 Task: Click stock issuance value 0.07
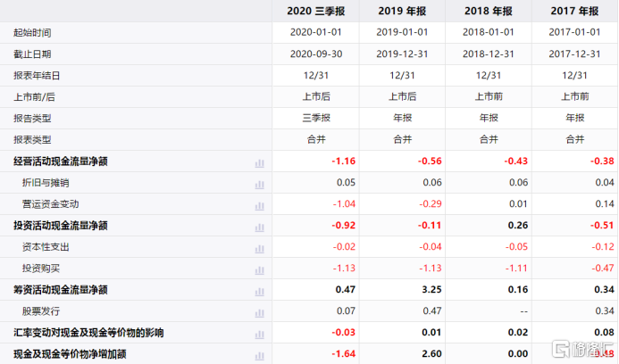tap(346, 311)
